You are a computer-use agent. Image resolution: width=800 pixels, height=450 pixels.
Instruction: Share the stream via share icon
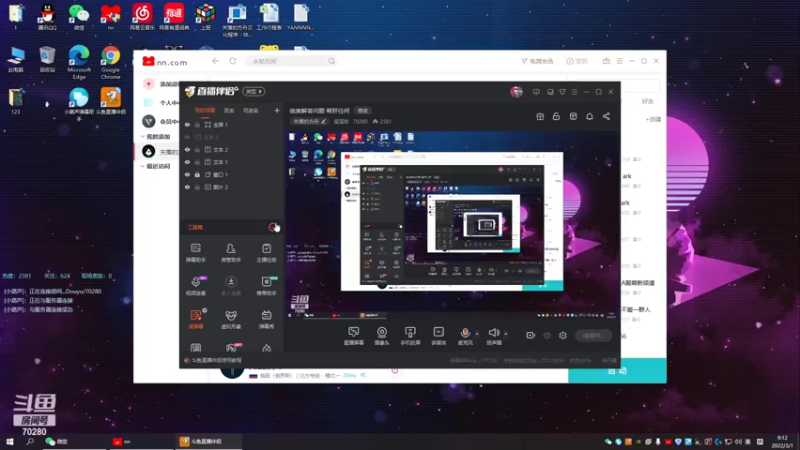point(606,116)
